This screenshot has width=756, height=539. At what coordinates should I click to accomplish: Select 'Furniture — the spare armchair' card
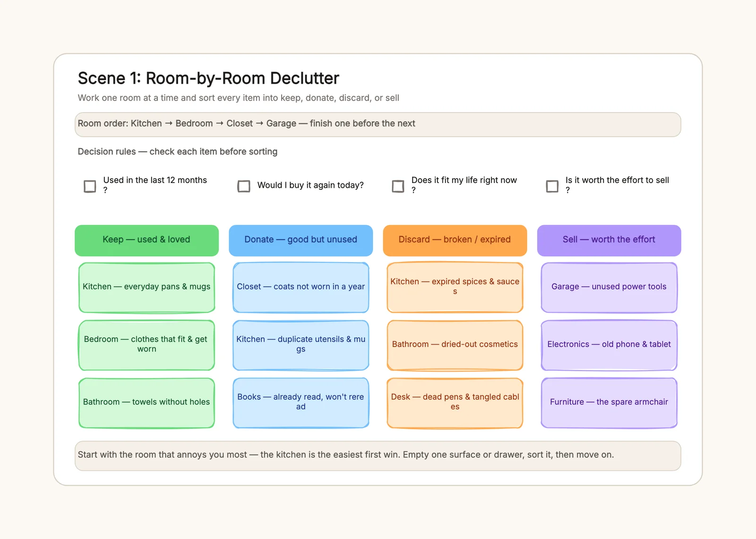pyautogui.click(x=609, y=403)
